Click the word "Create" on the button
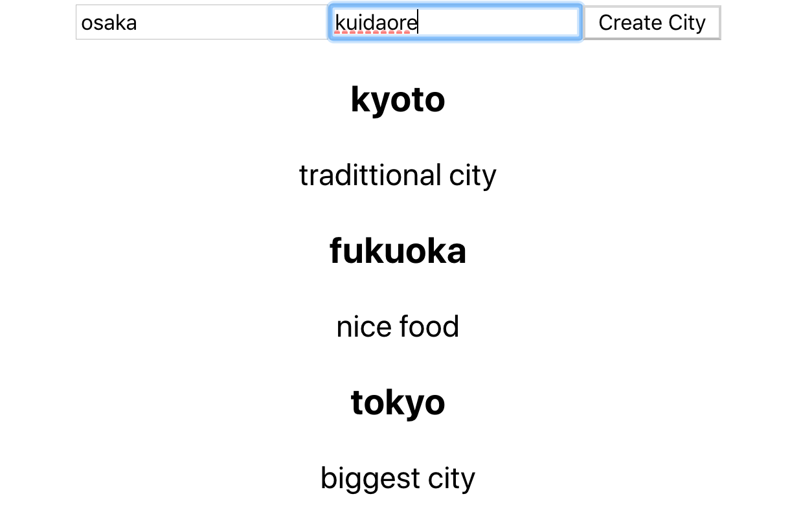Image resolution: width=812 pixels, height=505 pixels. 630,23
